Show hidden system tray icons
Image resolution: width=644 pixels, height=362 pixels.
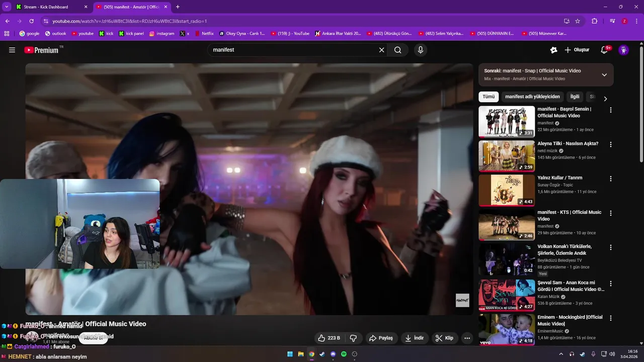point(561,354)
